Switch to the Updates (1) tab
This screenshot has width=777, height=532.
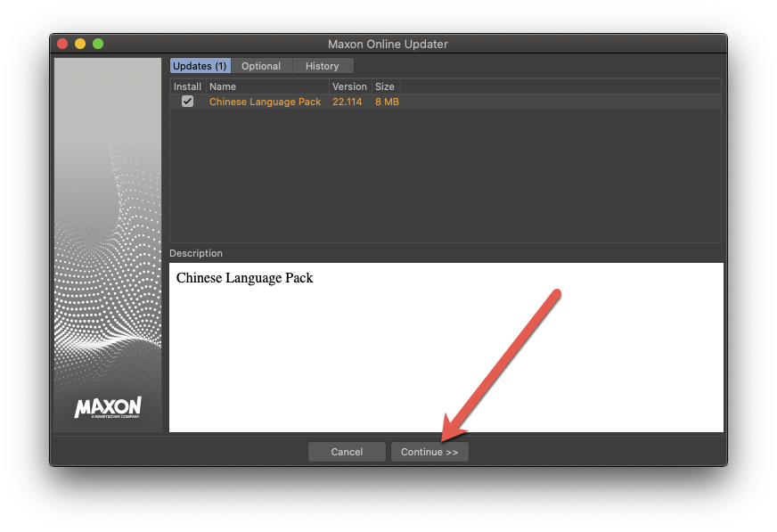click(x=200, y=66)
